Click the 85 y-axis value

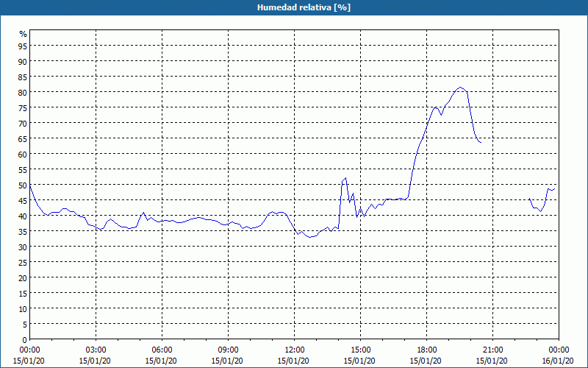23,77
